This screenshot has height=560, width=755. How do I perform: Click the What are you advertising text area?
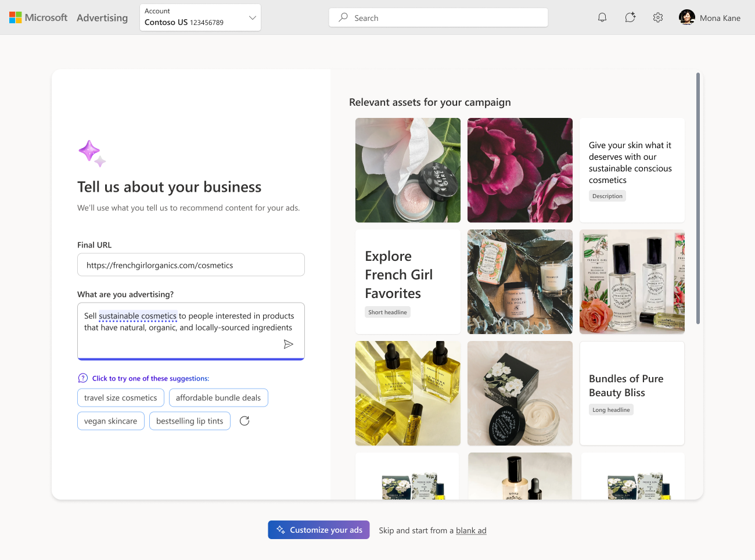tap(191, 331)
